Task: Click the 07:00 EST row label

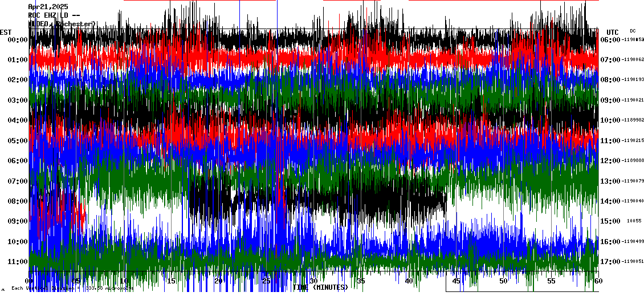Action: coord(18,181)
